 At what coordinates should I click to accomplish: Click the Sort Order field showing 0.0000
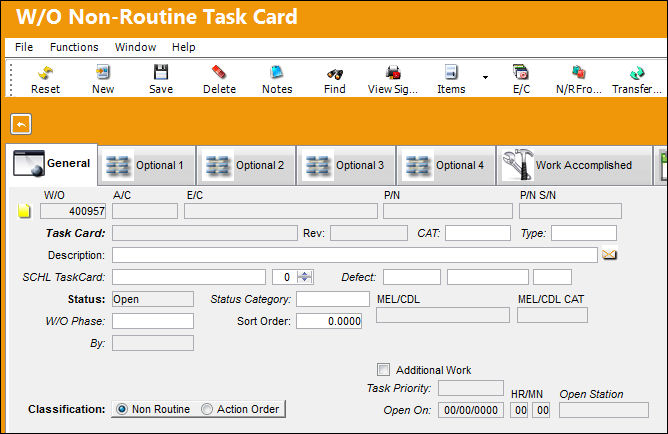pyautogui.click(x=329, y=321)
